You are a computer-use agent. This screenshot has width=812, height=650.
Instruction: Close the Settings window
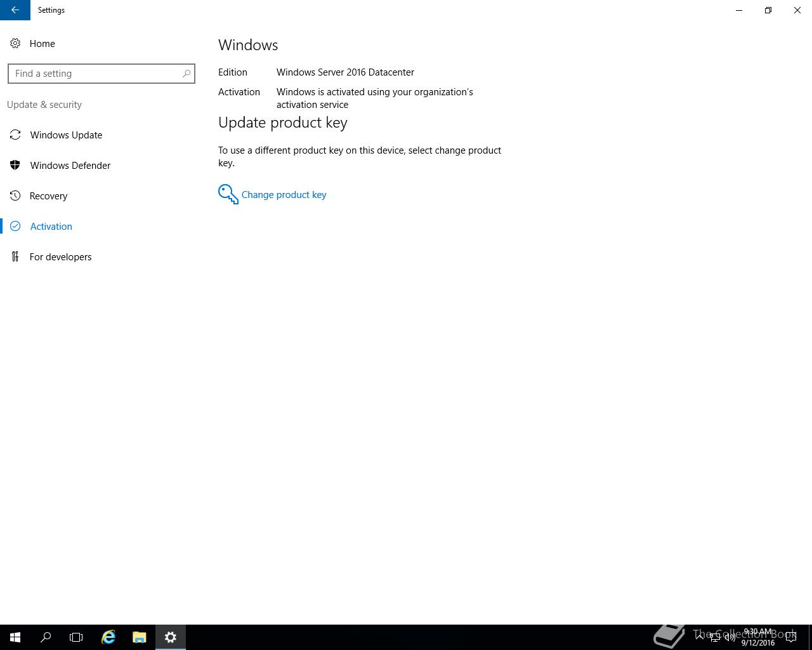click(x=797, y=10)
